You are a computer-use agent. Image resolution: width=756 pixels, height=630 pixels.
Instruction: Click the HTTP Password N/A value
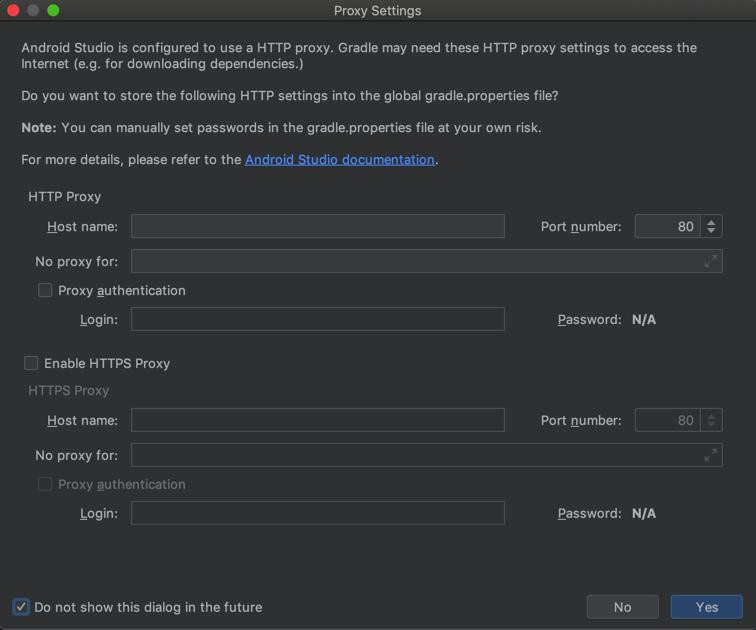[644, 320]
